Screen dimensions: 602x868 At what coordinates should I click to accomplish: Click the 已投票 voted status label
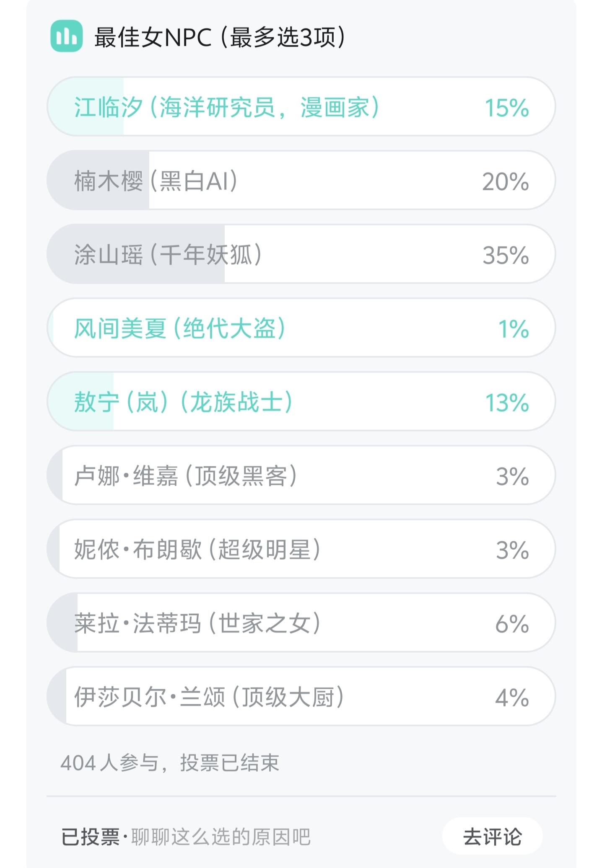pos(90,837)
